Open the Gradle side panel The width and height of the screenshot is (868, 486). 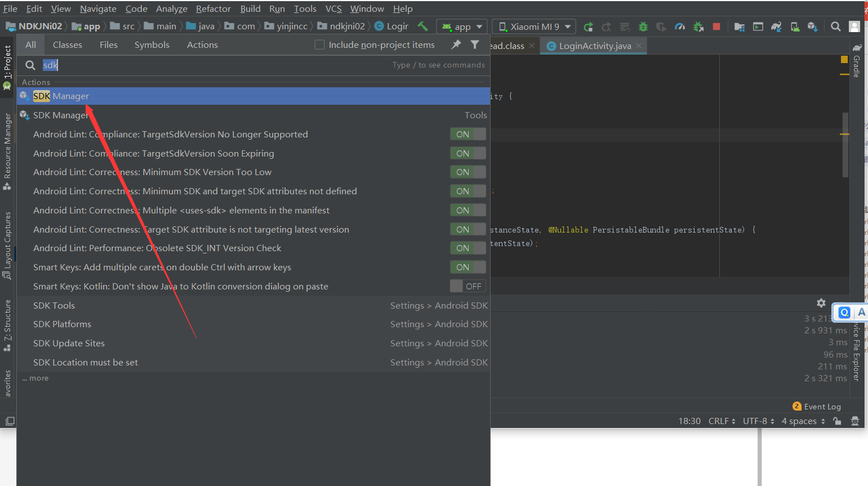(856, 61)
